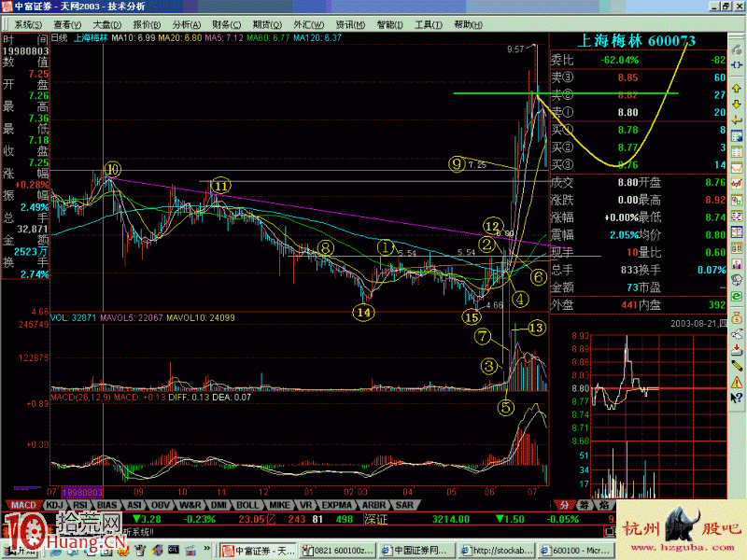Click the yellow up arrow icon
The image size is (747, 560).
(737, 89)
